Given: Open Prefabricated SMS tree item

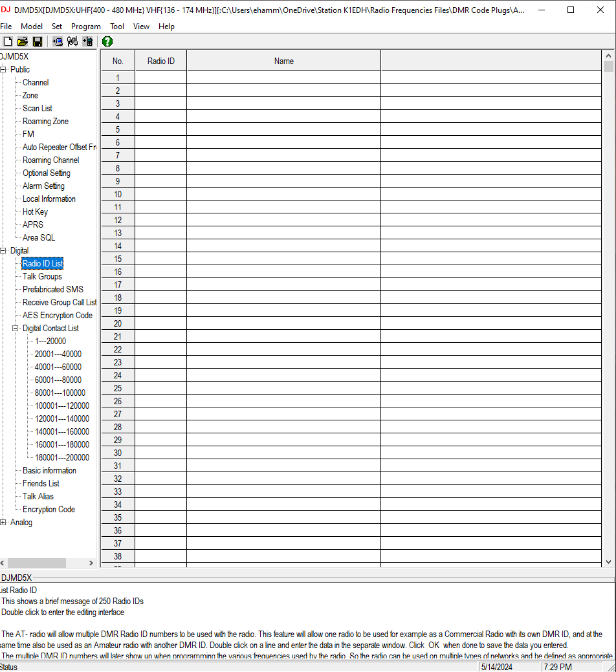Looking at the screenshot, I should (52, 289).
